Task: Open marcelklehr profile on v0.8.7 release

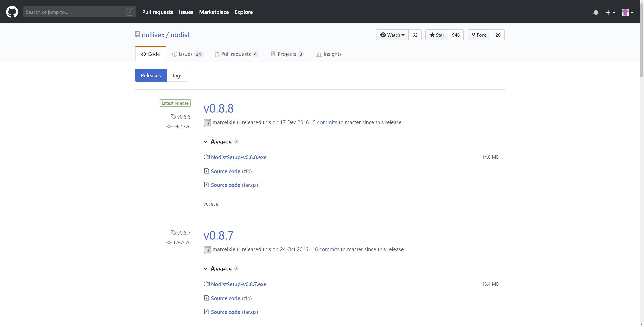Action: point(226,249)
